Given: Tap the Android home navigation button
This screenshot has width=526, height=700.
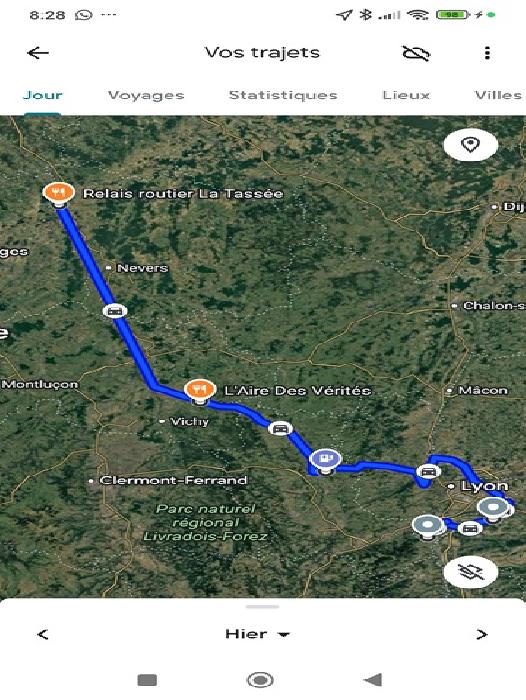Looking at the screenshot, I should [260, 680].
